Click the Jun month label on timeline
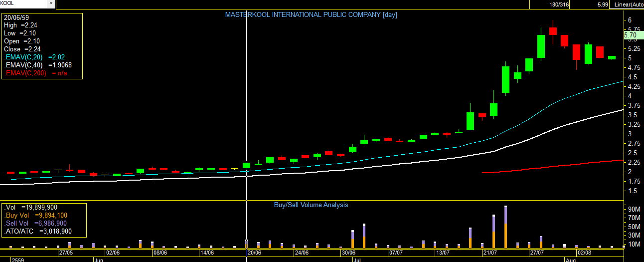This screenshot has height=262, width=644. pyautogui.click(x=99, y=260)
